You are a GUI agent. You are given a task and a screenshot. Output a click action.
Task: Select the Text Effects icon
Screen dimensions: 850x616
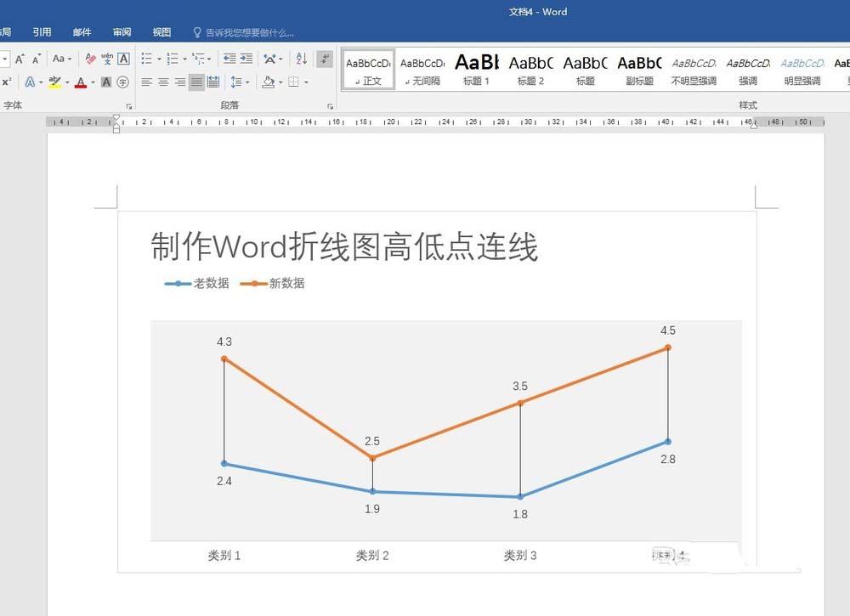[29, 82]
